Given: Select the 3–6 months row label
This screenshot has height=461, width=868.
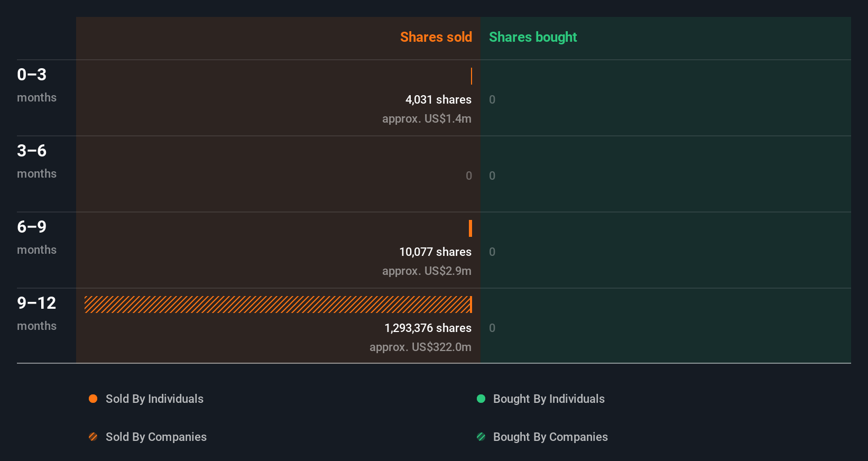Looking at the screenshot, I should pyautogui.click(x=36, y=161).
